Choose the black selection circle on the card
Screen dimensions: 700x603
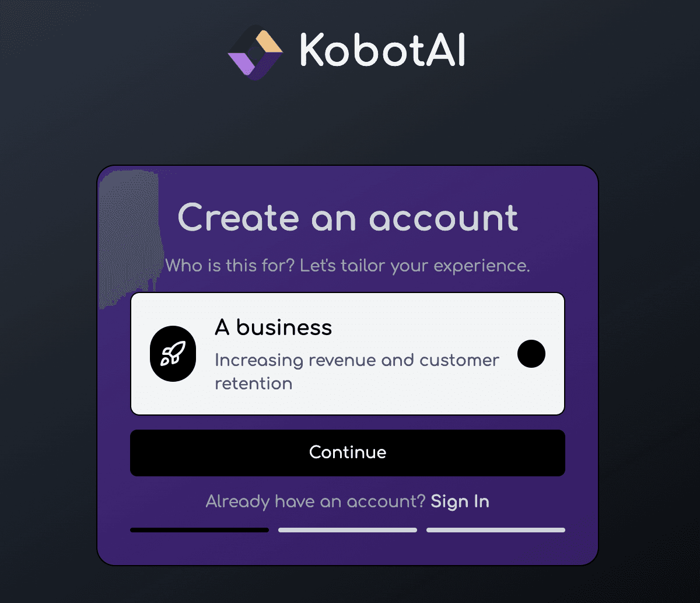click(x=531, y=354)
